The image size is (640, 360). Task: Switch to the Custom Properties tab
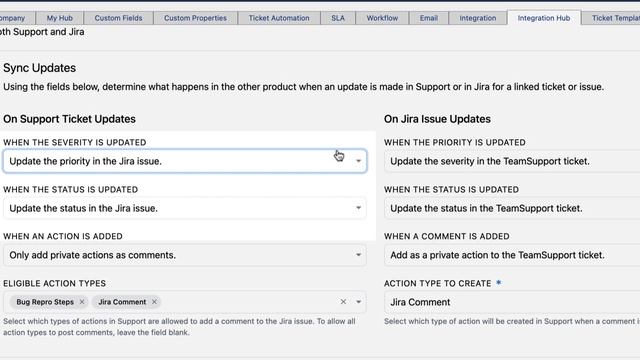tap(195, 18)
